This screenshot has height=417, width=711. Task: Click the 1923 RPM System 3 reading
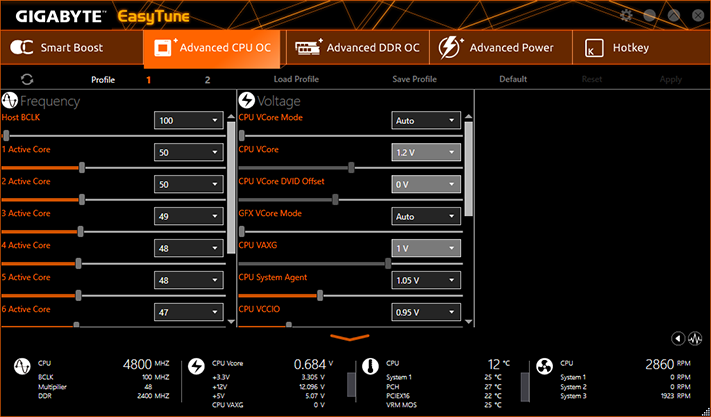click(675, 396)
